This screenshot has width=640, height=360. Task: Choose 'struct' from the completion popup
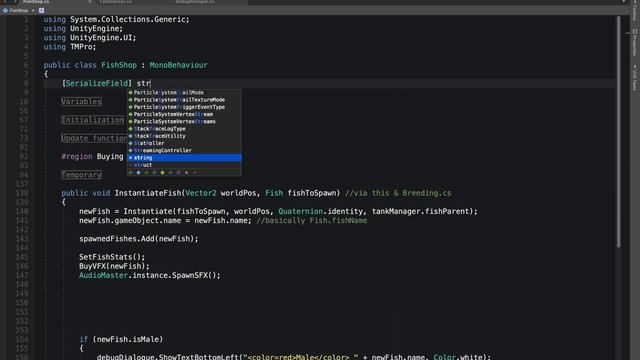(184, 165)
